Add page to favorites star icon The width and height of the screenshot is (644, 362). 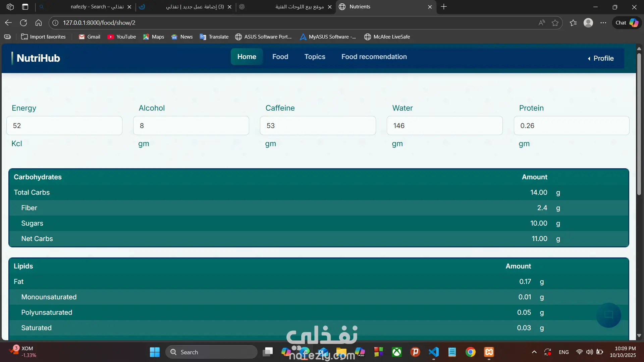[x=555, y=23]
